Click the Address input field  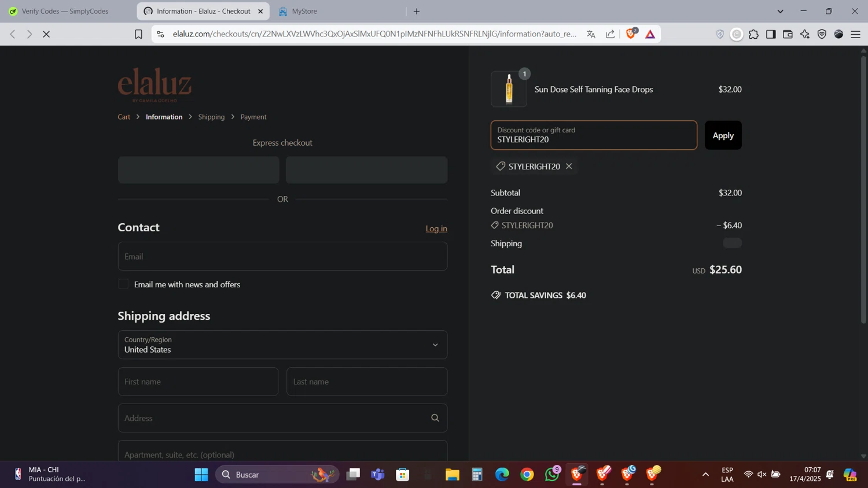pyautogui.click(x=282, y=418)
